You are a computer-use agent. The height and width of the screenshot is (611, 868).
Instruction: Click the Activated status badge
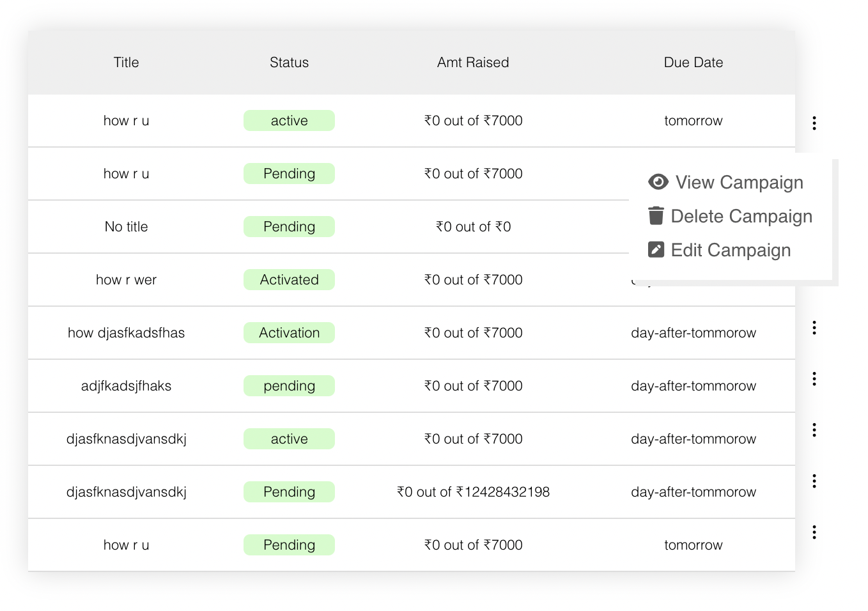tap(289, 279)
